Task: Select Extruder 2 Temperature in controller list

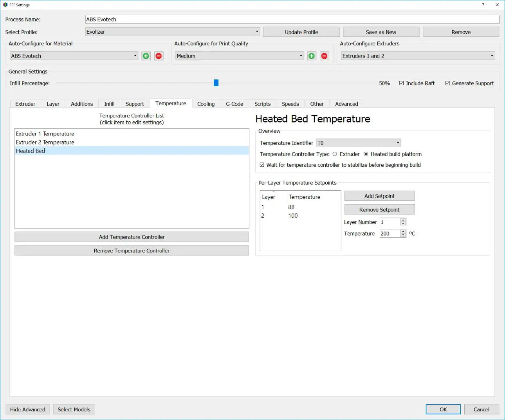Action: click(x=132, y=142)
